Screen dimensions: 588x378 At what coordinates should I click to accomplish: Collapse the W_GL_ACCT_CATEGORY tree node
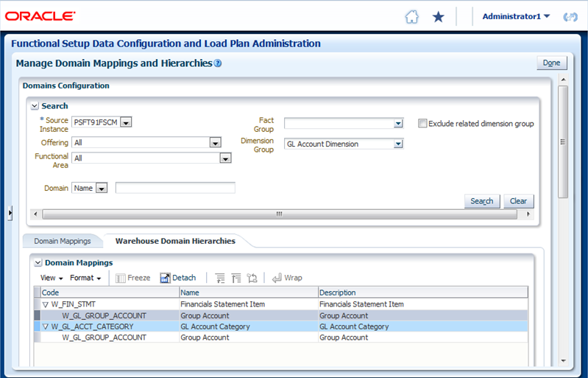[x=46, y=327]
